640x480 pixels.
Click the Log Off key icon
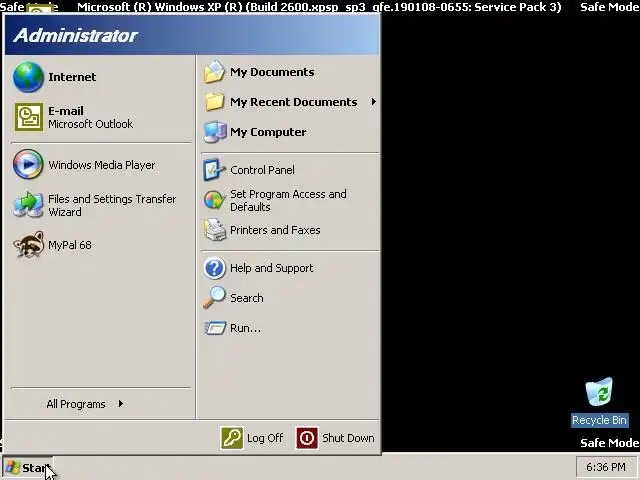232,438
